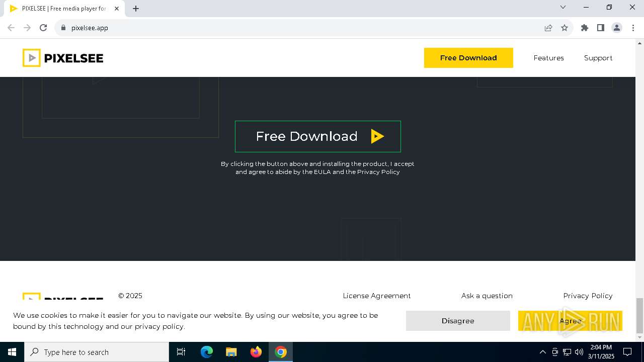
Task: Launch Firefox from the taskbar
Action: (x=256, y=352)
